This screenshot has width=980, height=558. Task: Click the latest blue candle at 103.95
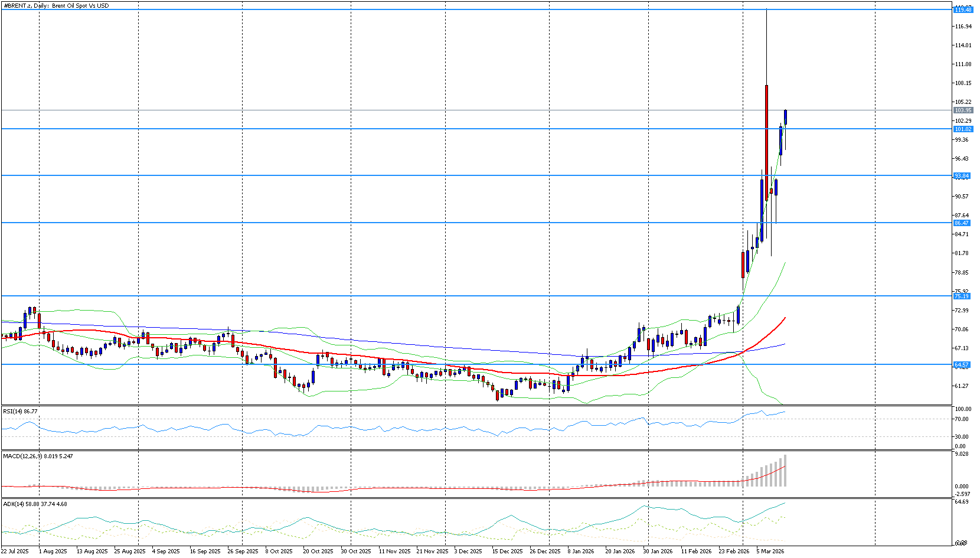click(785, 117)
